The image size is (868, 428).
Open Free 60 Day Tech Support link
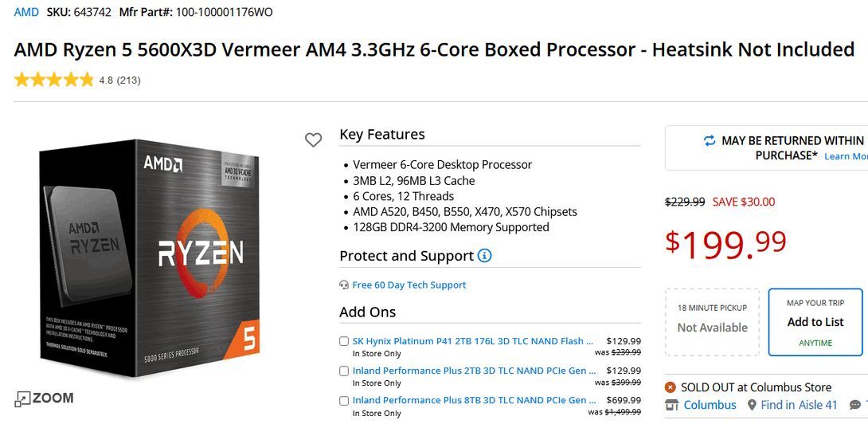tap(409, 285)
